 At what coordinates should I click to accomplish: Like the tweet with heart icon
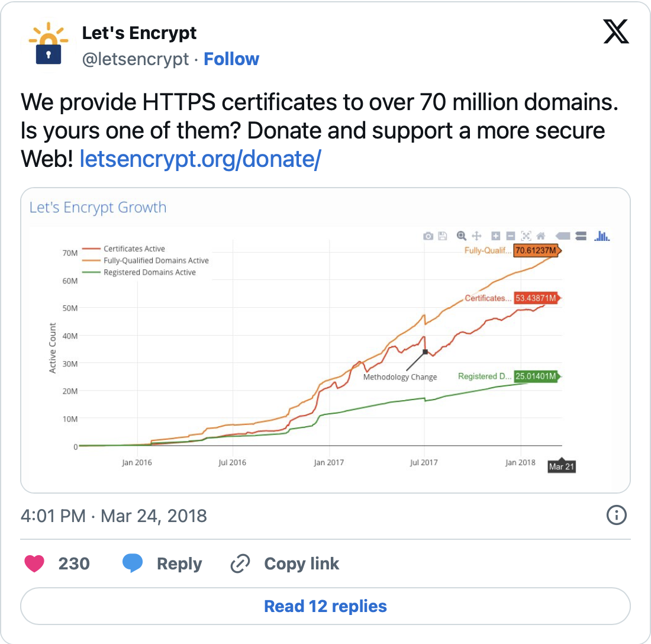tap(35, 563)
